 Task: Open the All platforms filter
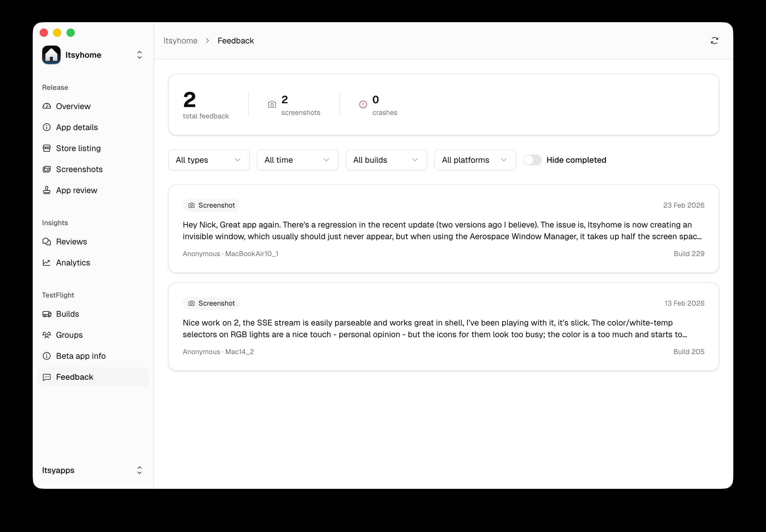click(x=474, y=160)
